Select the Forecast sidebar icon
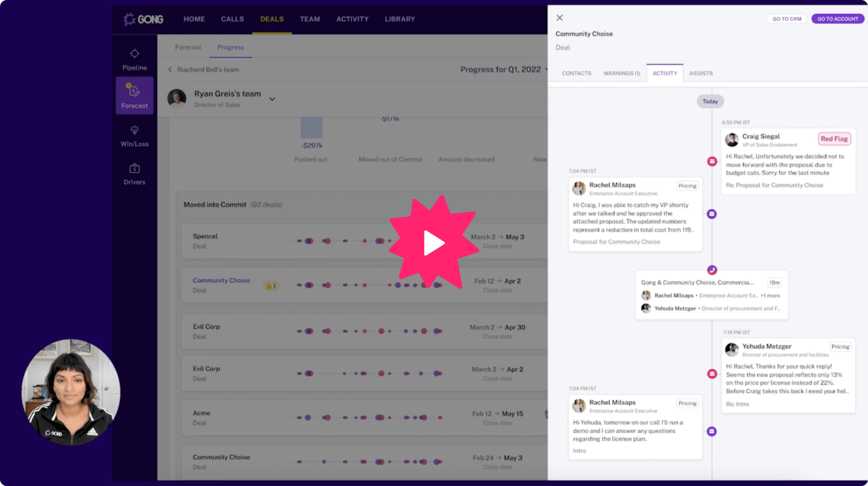 point(134,96)
